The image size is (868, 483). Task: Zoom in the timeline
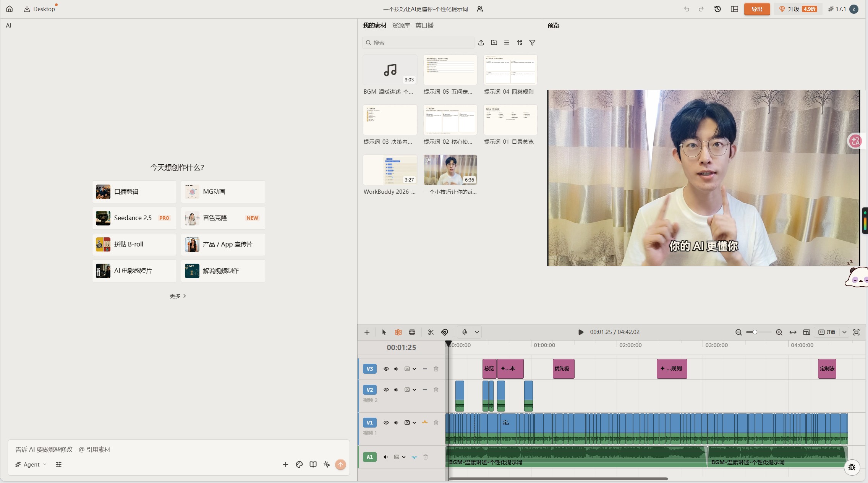coord(779,332)
